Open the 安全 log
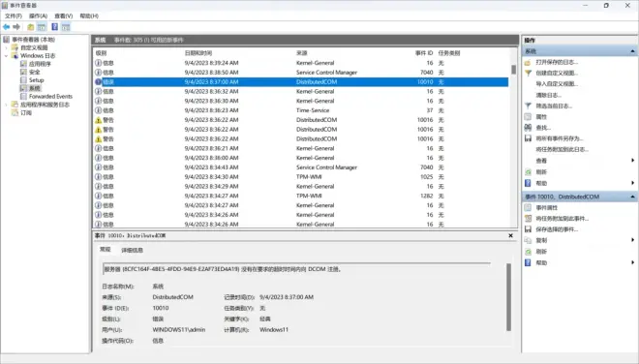 tap(34, 73)
